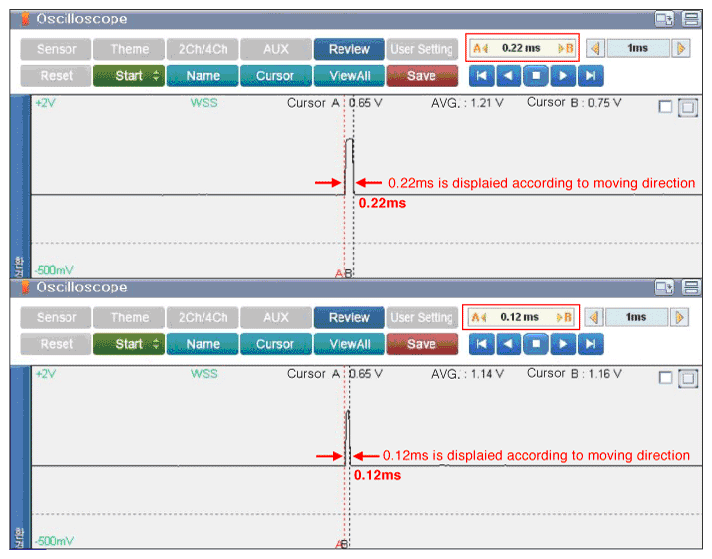Open Start dropdown arrows in top oscilloscope
Image resolution: width=712 pixels, height=559 pixels.
[x=156, y=75]
